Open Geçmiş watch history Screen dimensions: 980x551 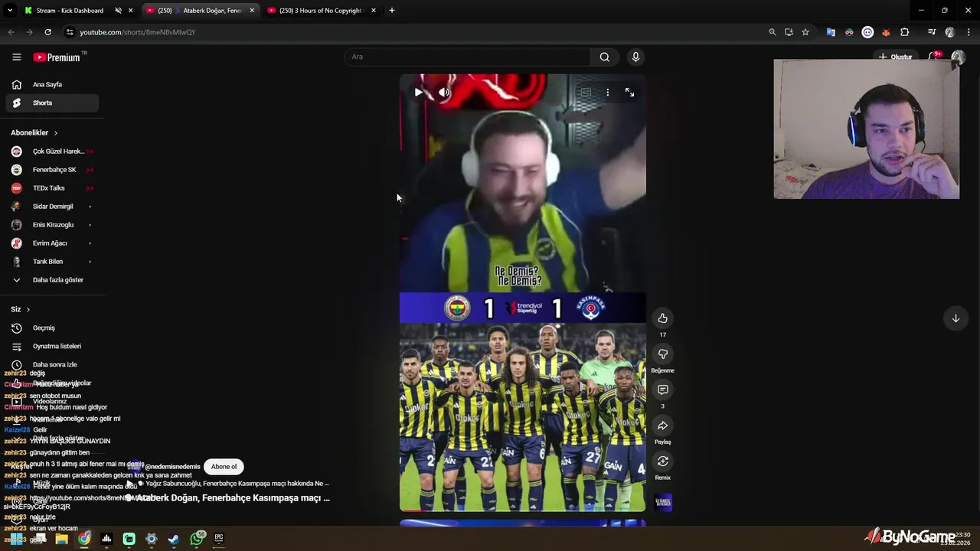coord(52,328)
